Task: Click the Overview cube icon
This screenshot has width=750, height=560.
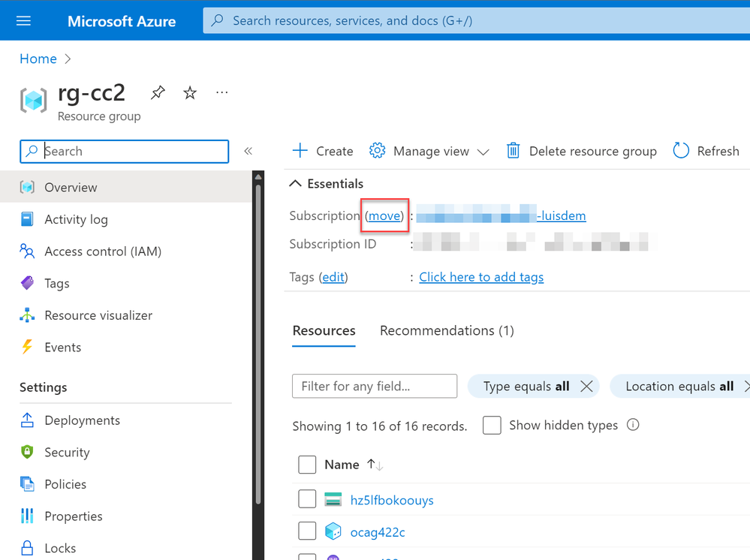Action: coord(27,187)
